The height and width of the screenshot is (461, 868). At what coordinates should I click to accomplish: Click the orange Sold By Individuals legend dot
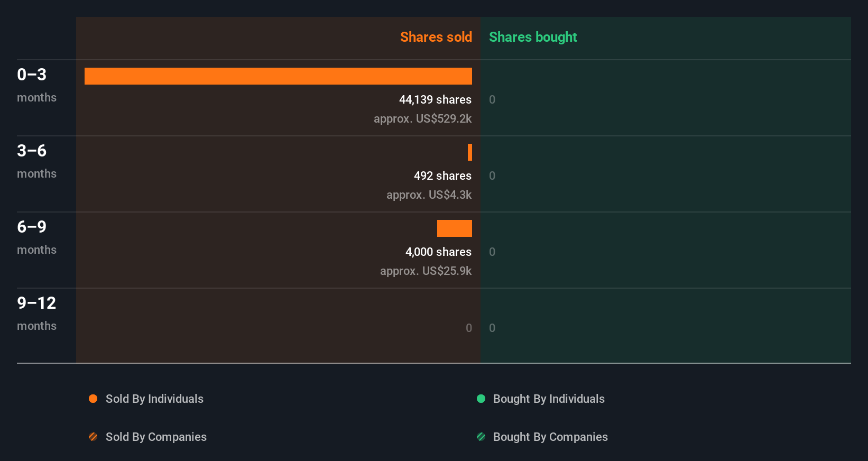click(93, 399)
